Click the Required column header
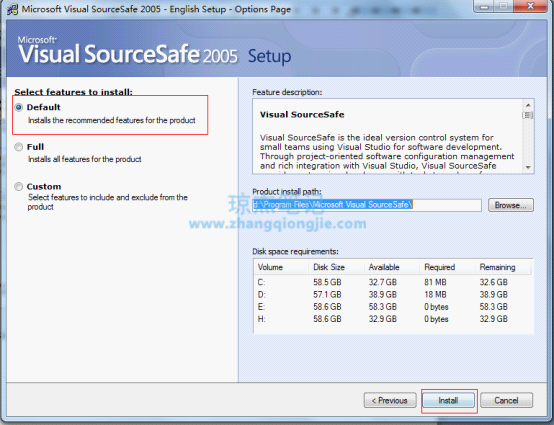The image size is (554, 425). (x=447, y=267)
